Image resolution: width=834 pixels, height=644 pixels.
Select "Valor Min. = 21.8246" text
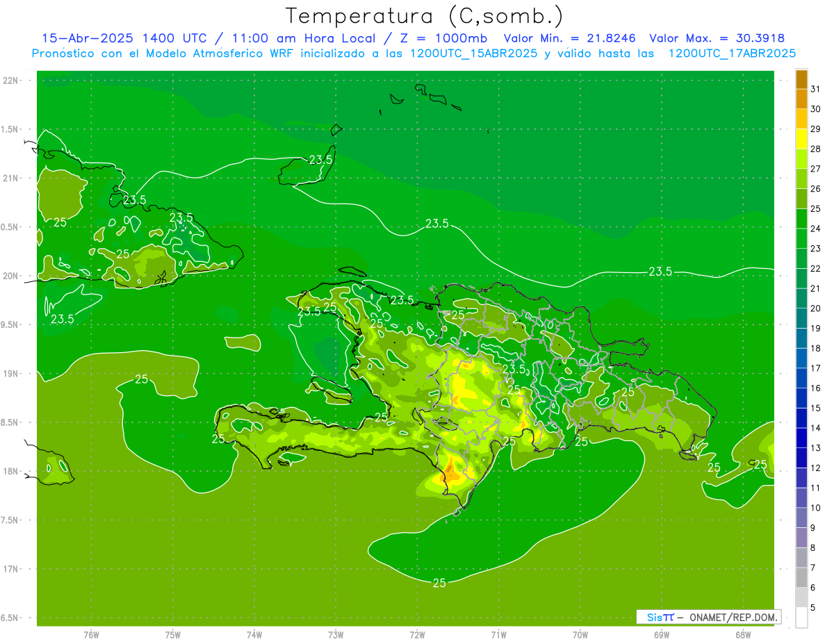pos(571,38)
